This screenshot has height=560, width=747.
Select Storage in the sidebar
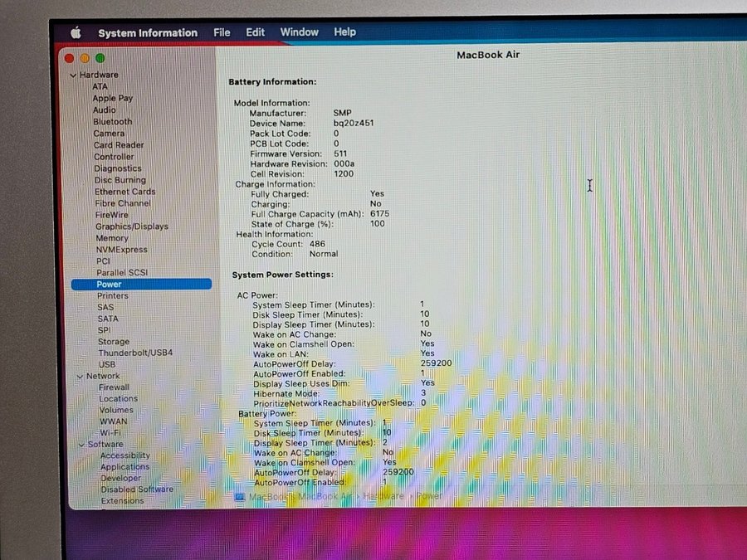[x=114, y=342]
